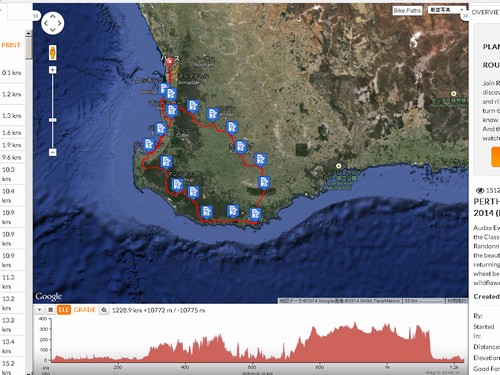Click the Google logo on map
The height and width of the screenshot is (375, 500).
pos(49,296)
